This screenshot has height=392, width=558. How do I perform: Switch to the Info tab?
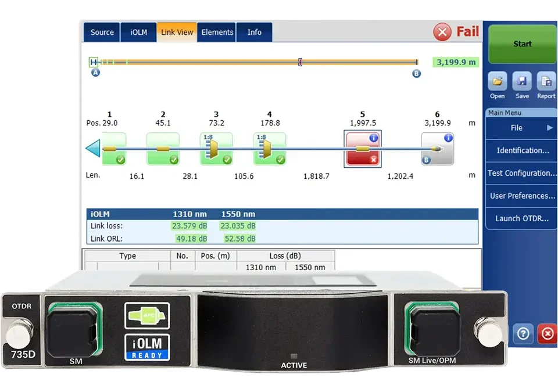coord(255,33)
